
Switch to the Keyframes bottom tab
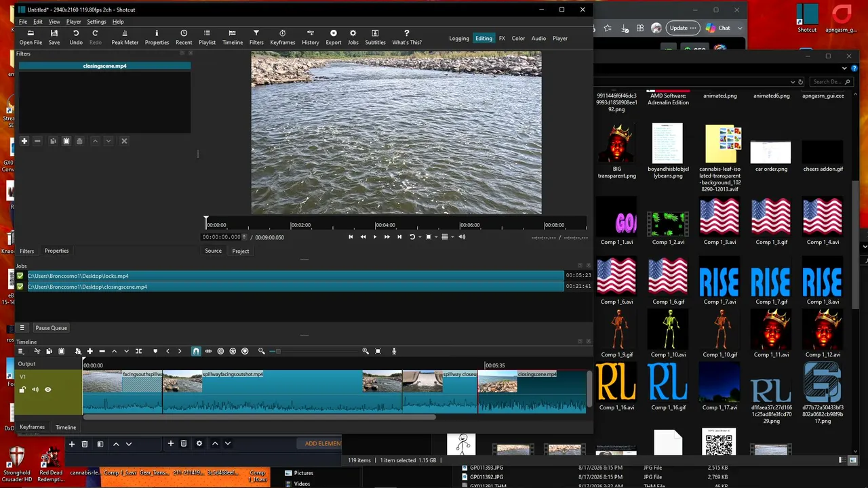(x=32, y=427)
